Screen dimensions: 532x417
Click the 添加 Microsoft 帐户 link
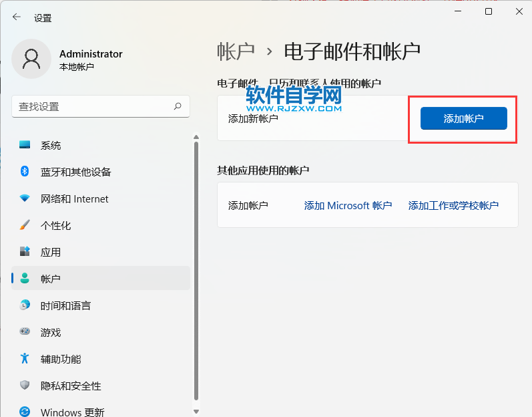point(348,206)
